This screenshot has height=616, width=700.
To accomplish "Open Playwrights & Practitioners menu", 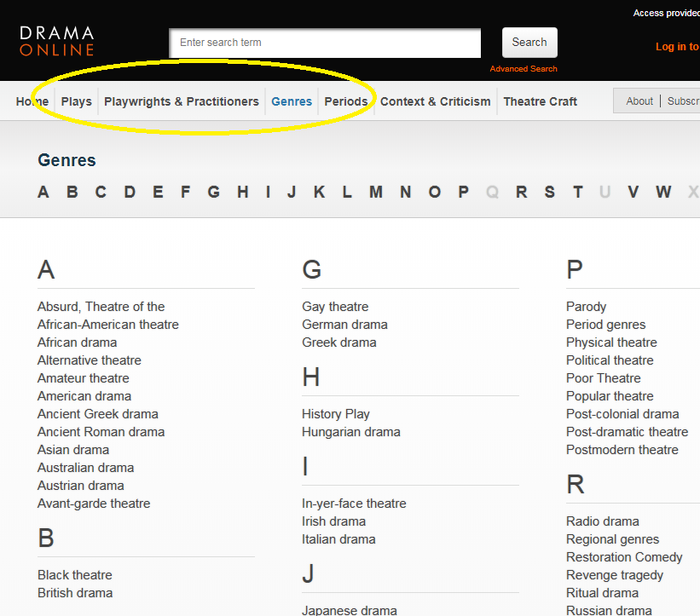I will 181,101.
